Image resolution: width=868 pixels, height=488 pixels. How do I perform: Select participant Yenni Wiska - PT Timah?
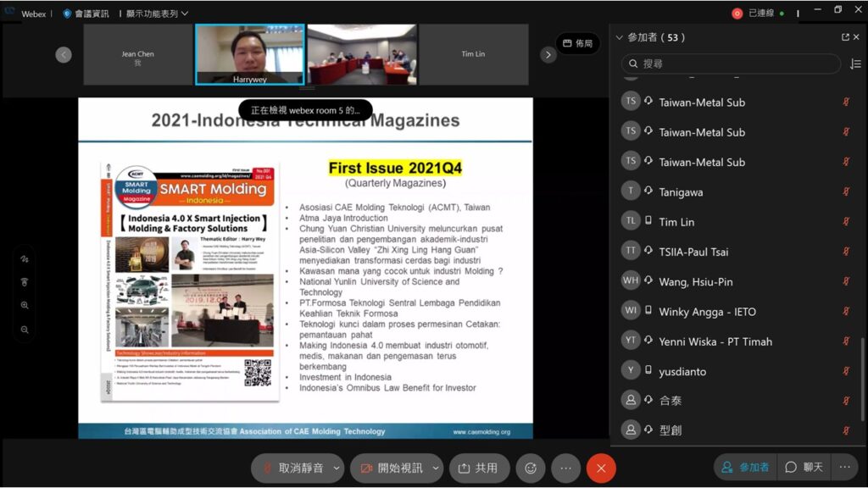(x=737, y=341)
